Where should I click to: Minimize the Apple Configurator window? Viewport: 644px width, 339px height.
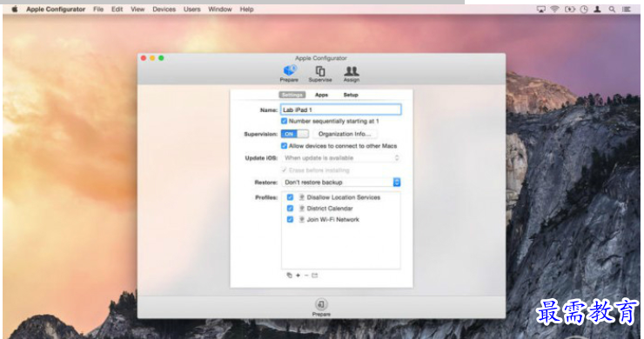click(x=152, y=58)
